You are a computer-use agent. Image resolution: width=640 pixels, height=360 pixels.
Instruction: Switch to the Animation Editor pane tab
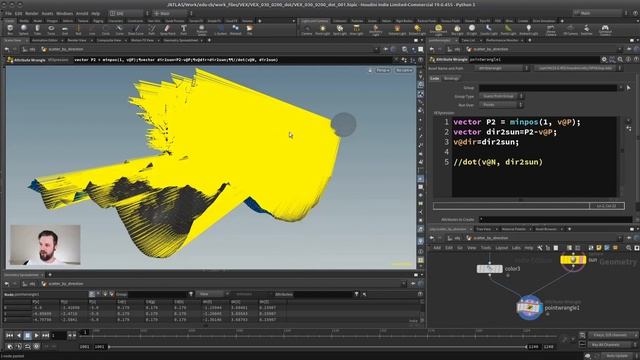coord(45,40)
